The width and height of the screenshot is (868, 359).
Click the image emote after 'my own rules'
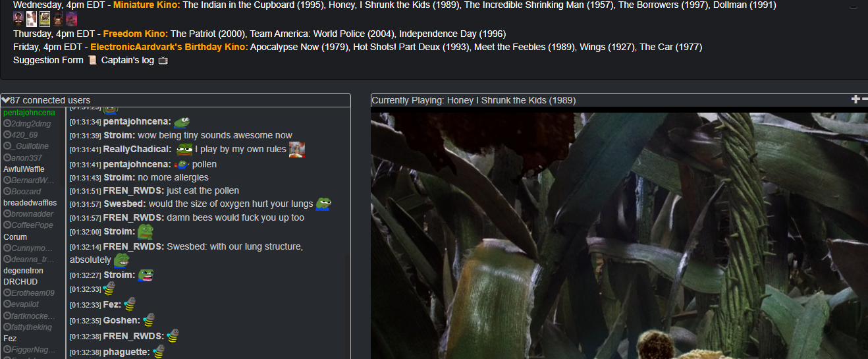pyautogui.click(x=297, y=150)
